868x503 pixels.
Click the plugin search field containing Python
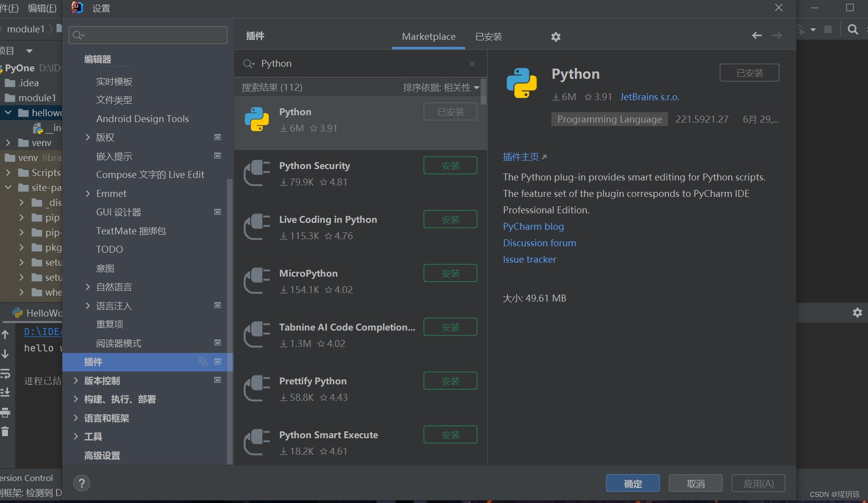point(360,64)
